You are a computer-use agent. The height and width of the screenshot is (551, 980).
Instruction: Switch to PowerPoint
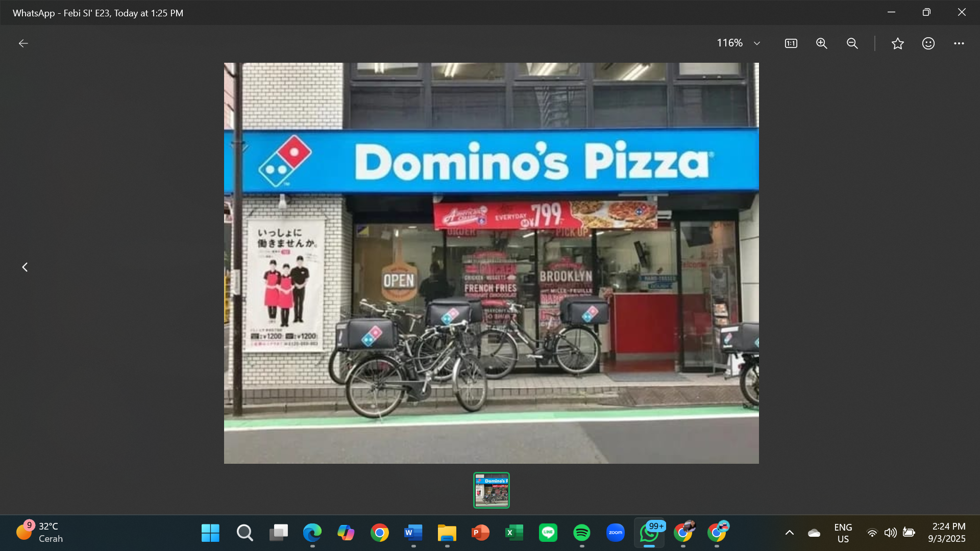click(x=481, y=533)
